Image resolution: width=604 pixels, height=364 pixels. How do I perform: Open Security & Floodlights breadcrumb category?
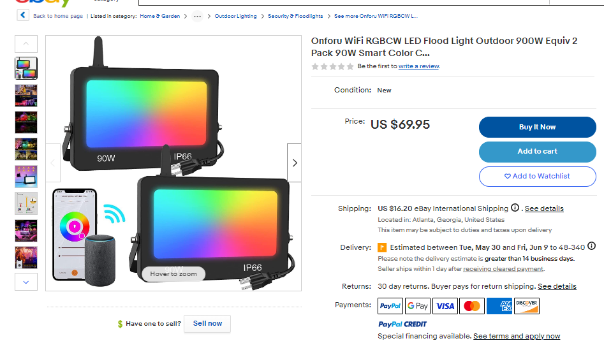295,16
